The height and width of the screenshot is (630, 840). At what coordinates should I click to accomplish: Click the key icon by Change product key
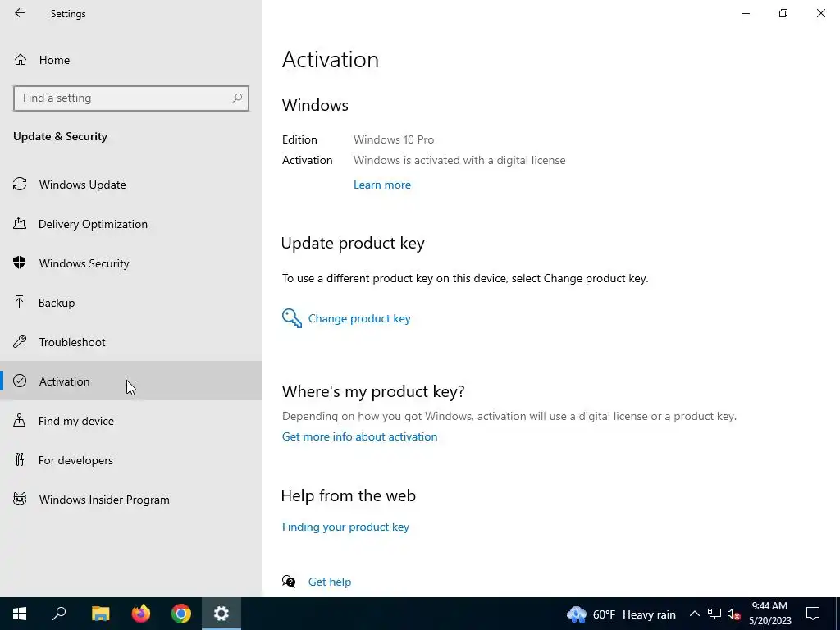pyautogui.click(x=292, y=318)
